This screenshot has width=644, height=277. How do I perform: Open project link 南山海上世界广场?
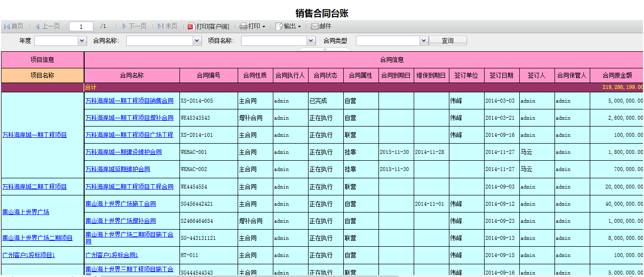click(26, 212)
